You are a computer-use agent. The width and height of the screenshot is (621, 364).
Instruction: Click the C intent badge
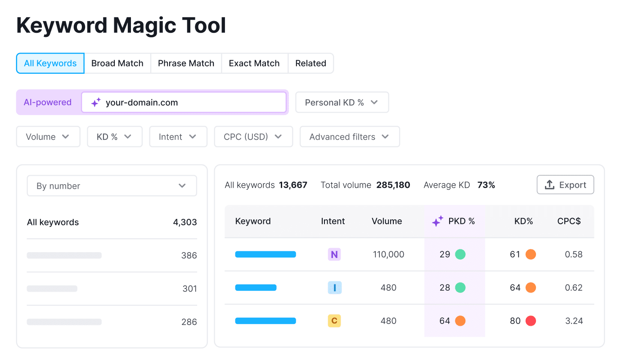(x=334, y=321)
